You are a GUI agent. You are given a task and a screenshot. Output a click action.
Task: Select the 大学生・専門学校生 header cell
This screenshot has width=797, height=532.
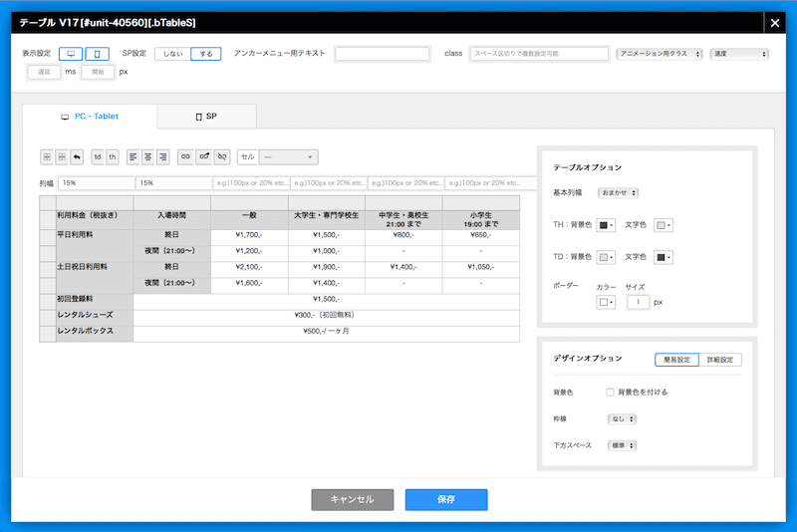click(327, 219)
